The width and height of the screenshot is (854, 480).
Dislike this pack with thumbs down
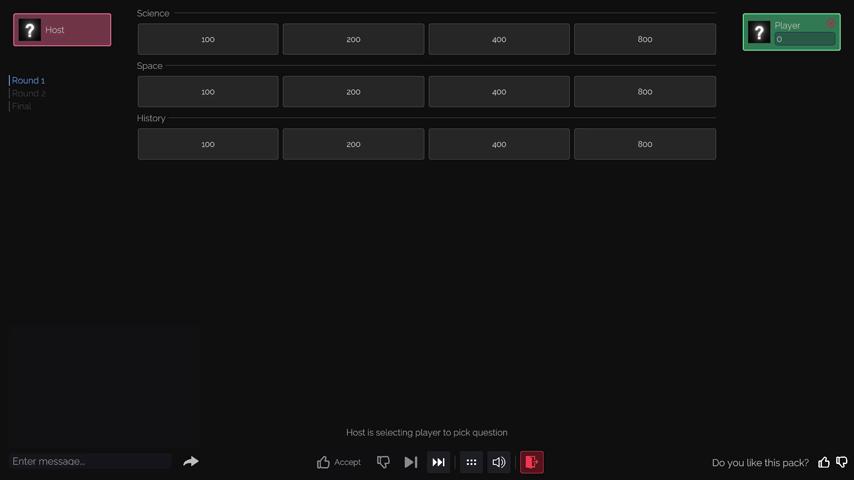[841, 463]
